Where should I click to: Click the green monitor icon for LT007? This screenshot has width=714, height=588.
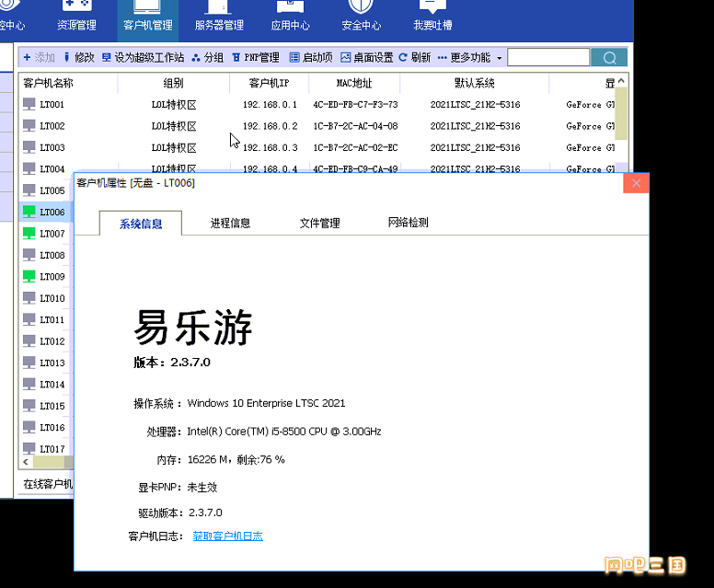(29, 233)
